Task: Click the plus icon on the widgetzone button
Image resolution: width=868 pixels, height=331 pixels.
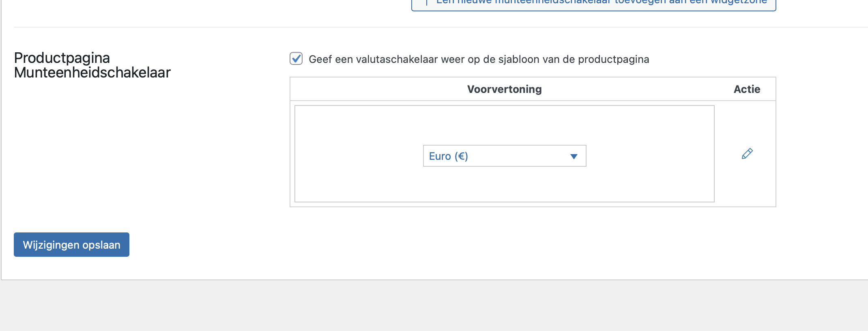Action: tap(427, 2)
